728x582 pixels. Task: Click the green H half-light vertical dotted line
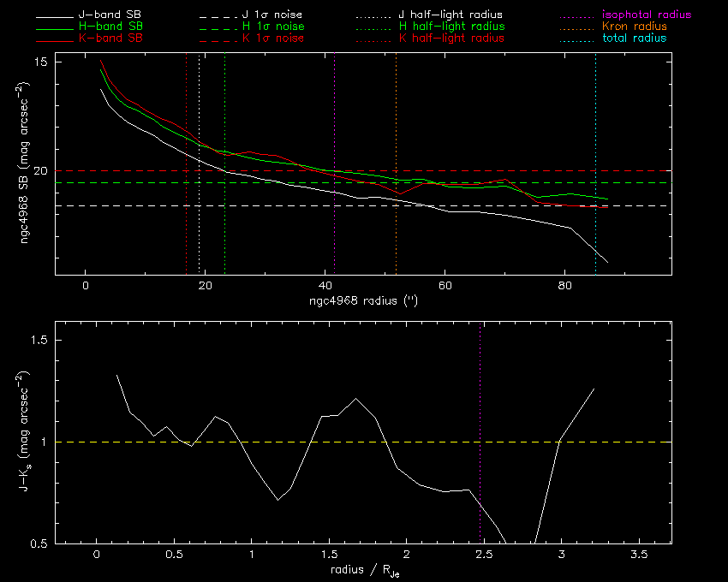[224, 103]
